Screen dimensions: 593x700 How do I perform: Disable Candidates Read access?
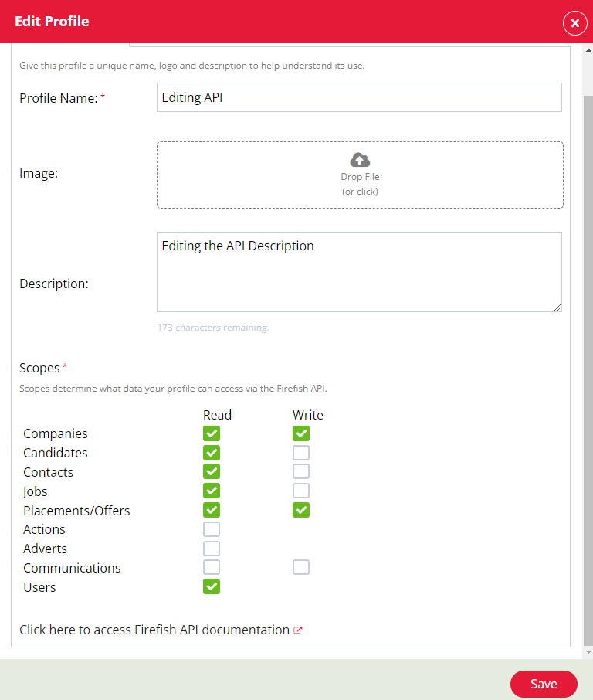212,452
